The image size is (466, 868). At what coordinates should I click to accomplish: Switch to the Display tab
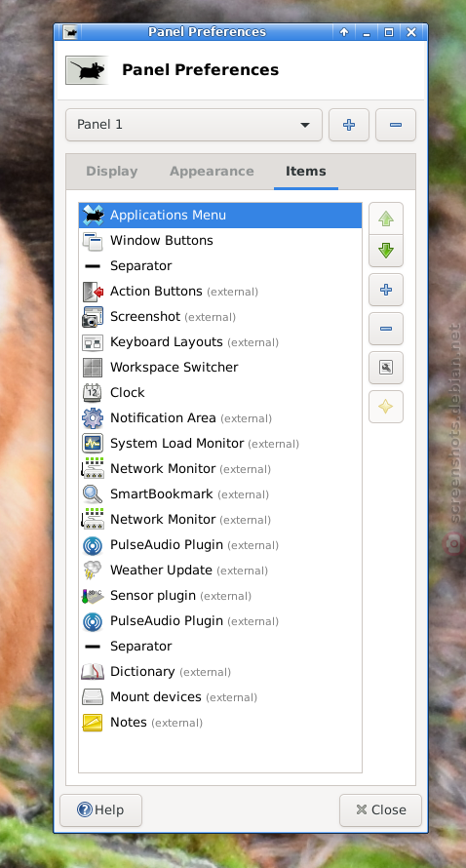[x=112, y=172]
